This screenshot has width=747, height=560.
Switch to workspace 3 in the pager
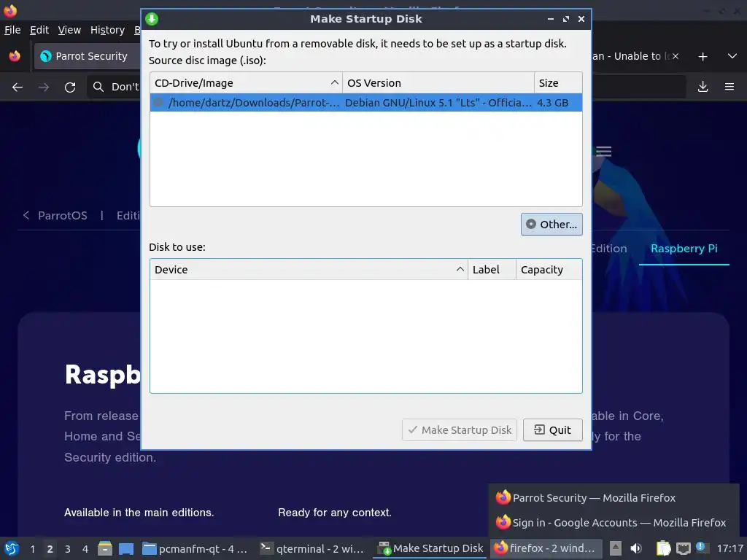[x=68, y=549]
